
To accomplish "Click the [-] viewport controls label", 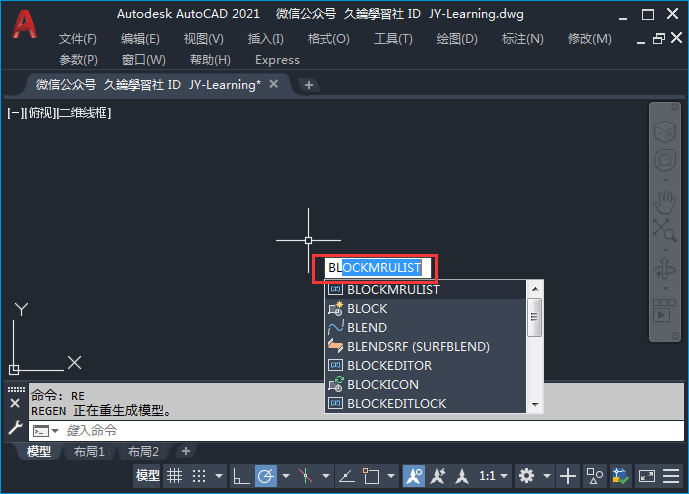I will click(x=14, y=113).
